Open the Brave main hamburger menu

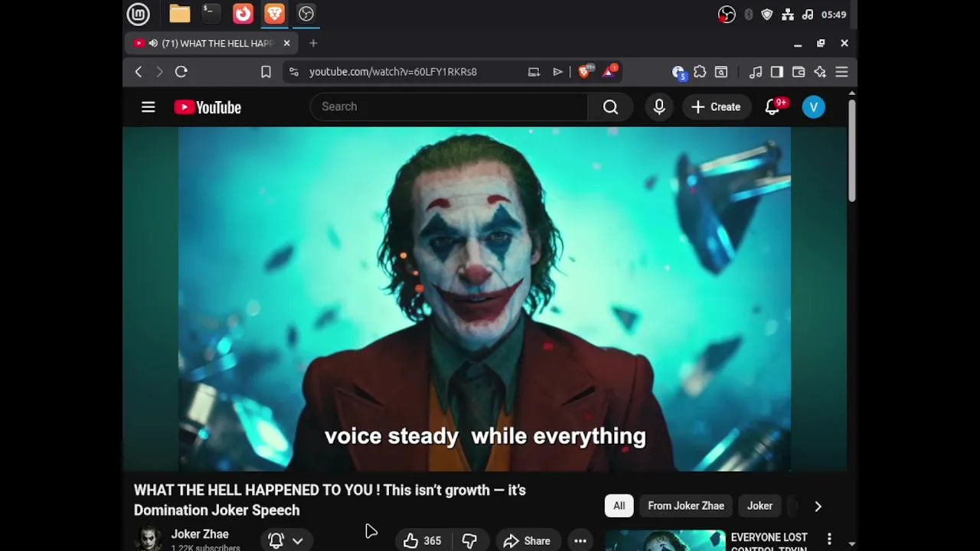[x=841, y=72]
